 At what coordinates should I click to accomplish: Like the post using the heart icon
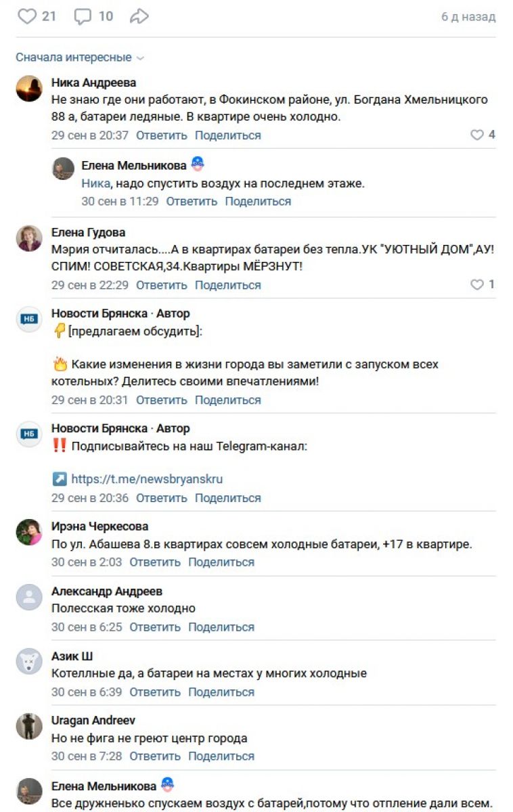pos(26,17)
